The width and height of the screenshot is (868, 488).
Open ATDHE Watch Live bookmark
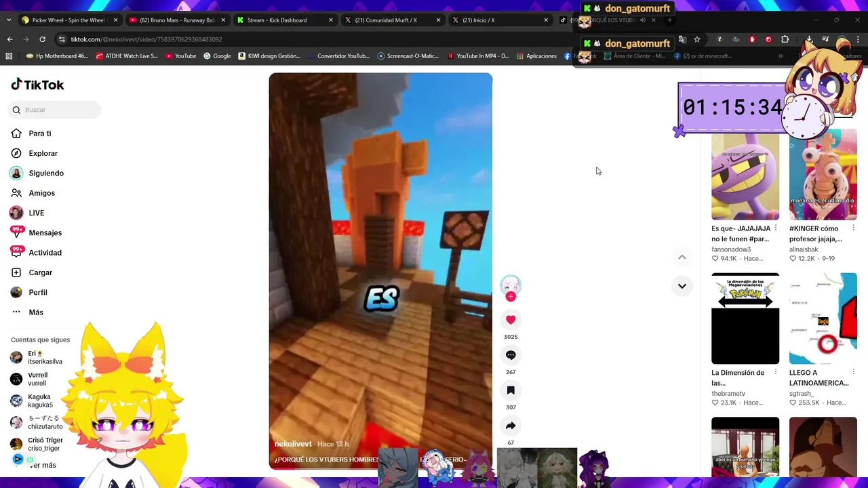coord(127,56)
